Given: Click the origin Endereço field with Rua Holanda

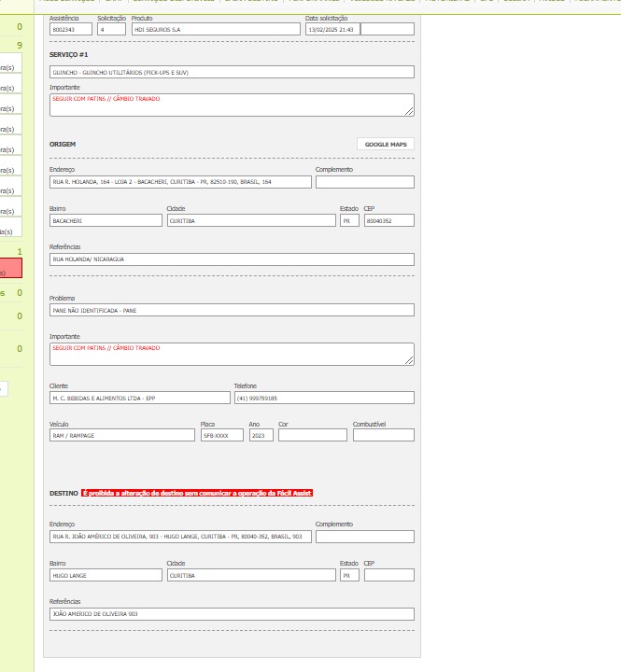Looking at the screenshot, I should point(180,182).
